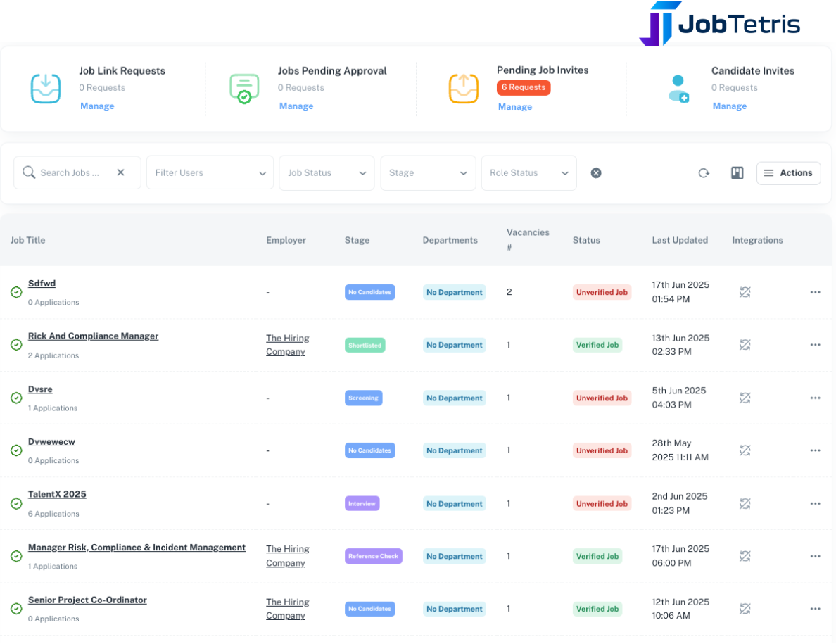This screenshot has width=836, height=644.
Task: Manage Candidate Invites
Action: click(729, 106)
